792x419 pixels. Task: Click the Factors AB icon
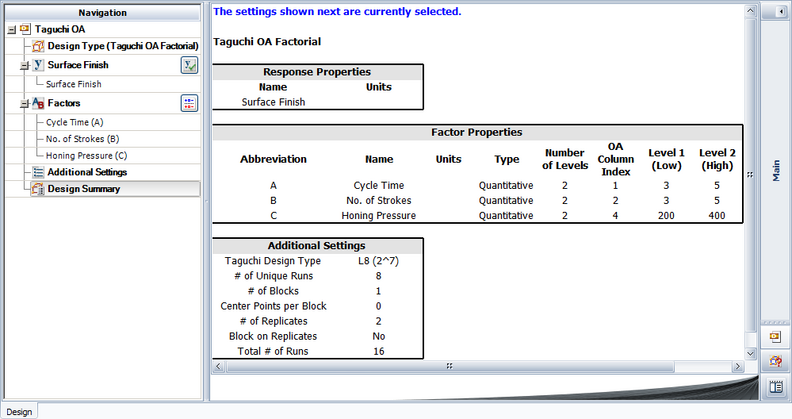pos(38,103)
